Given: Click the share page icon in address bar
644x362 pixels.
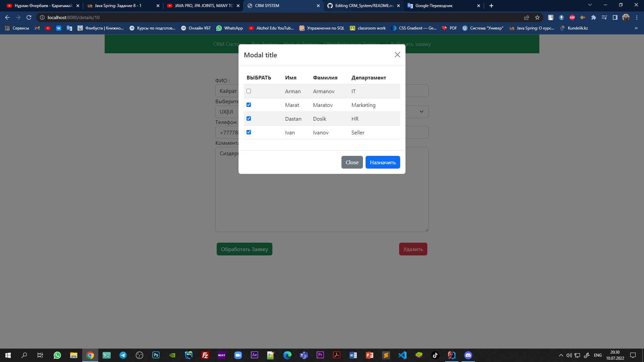Looking at the screenshot, I should (x=527, y=17).
